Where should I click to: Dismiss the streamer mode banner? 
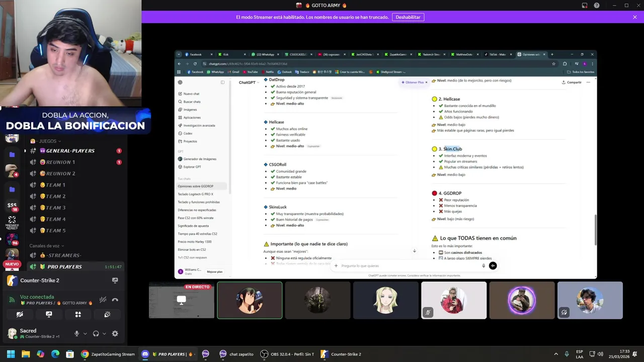635,17
